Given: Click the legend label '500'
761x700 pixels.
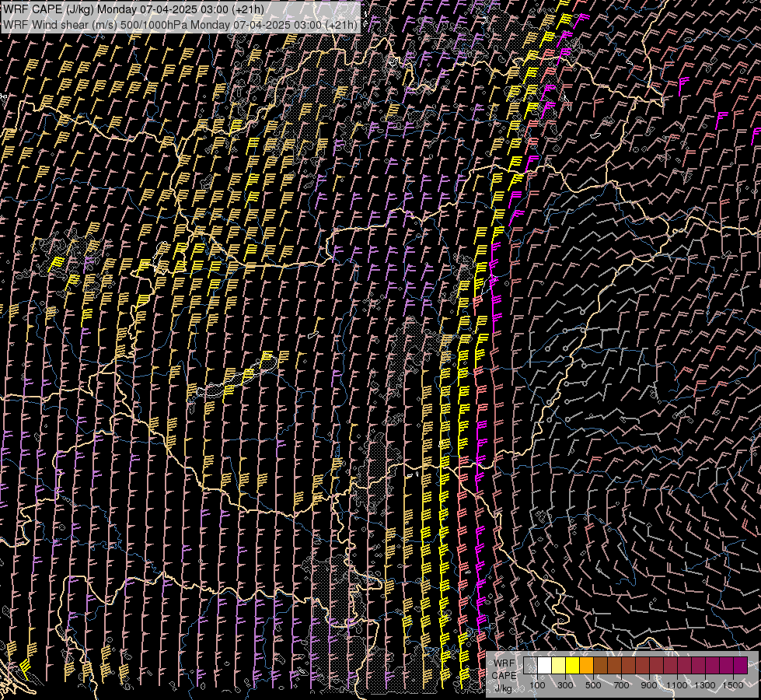Looking at the screenshot, I should (593, 685).
